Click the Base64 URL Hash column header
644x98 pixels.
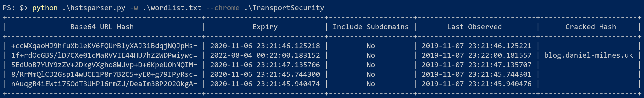click(102, 27)
